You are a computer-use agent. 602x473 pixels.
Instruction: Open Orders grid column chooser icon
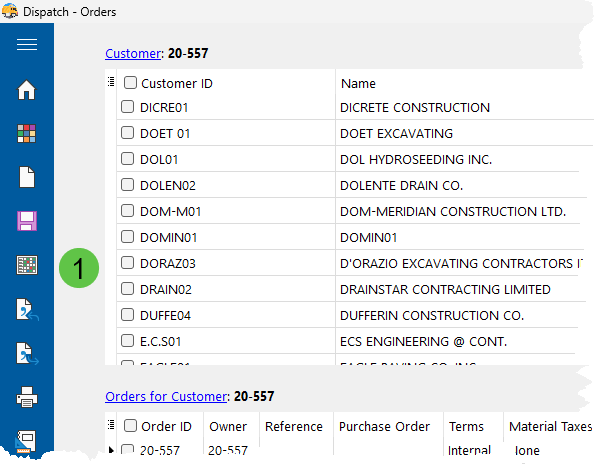[111, 425]
